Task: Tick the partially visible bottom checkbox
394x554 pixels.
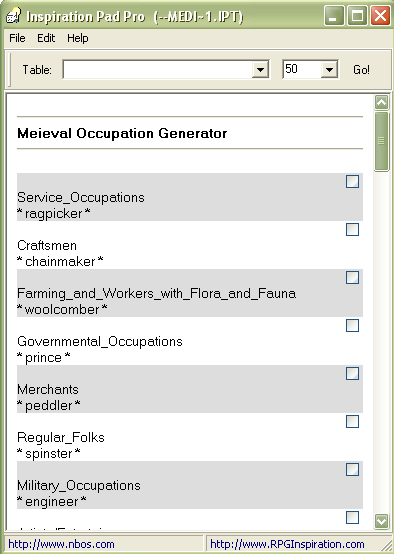Action: (352, 518)
